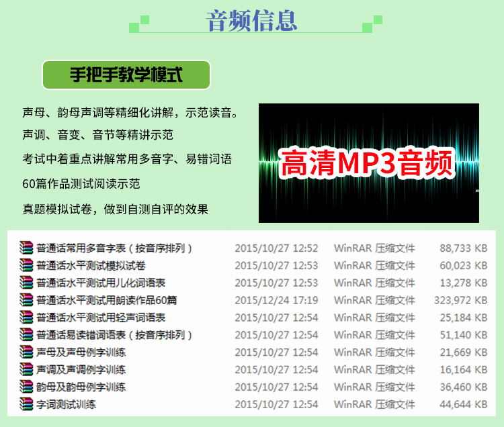Click the archive icon beside 字词测试训练
Image resolution: width=504 pixels, height=427 pixels.
(26, 404)
